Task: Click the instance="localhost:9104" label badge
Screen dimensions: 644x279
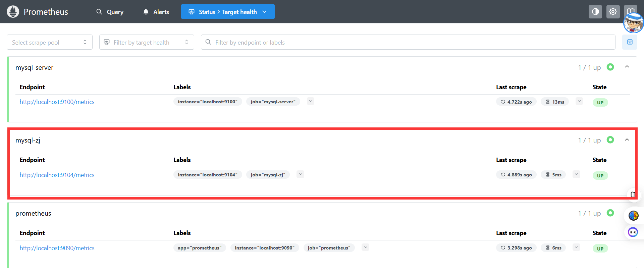Action: 208,175
